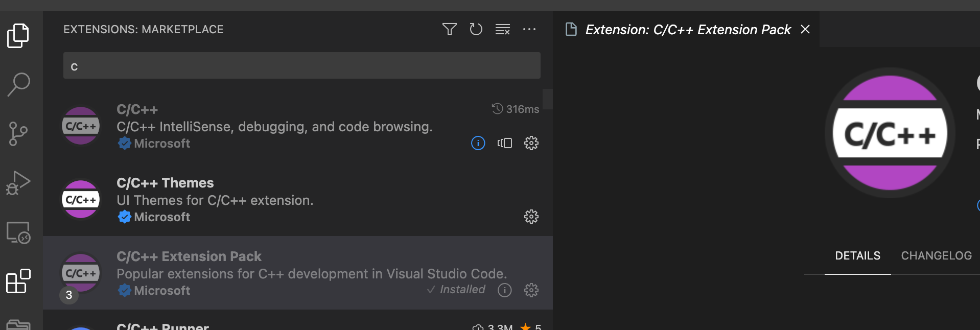This screenshot has width=980, height=330.
Task: Open the Explorer view in activity bar
Action: tap(18, 35)
